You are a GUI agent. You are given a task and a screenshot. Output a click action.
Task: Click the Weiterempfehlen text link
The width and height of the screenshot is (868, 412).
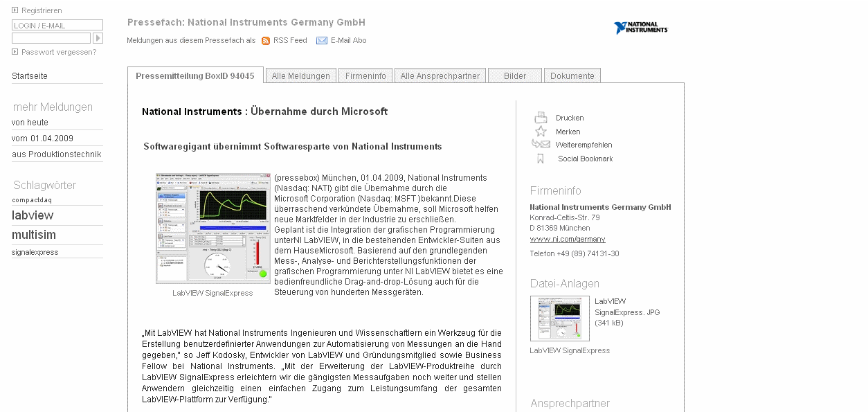pos(584,145)
